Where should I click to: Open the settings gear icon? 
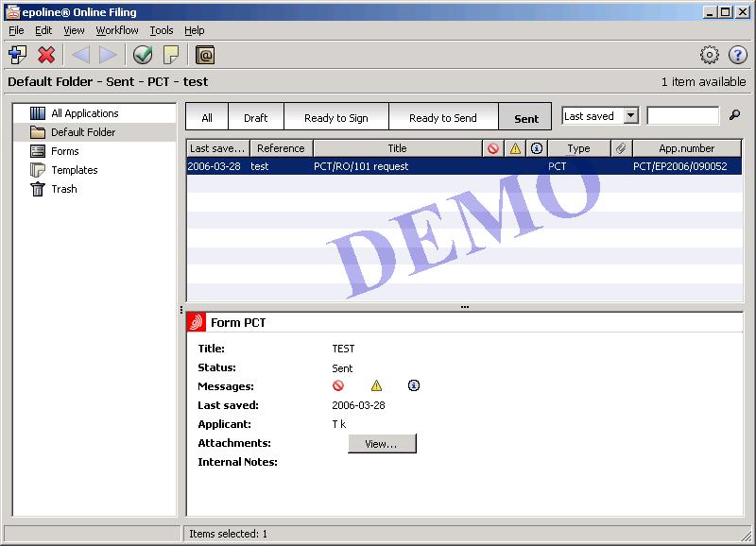710,55
